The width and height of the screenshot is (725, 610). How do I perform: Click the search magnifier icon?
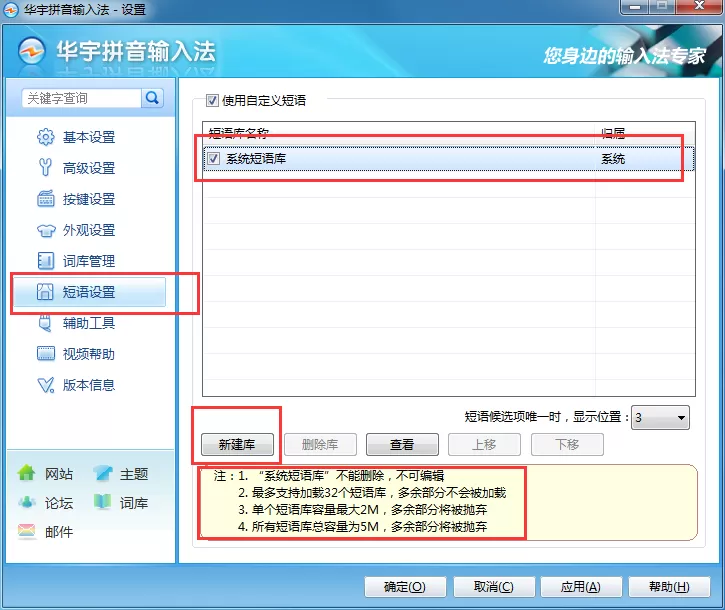[152, 98]
